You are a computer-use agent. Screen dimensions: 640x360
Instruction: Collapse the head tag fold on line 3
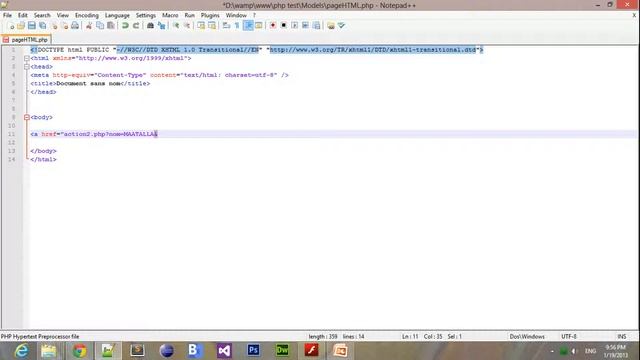(x=27, y=67)
